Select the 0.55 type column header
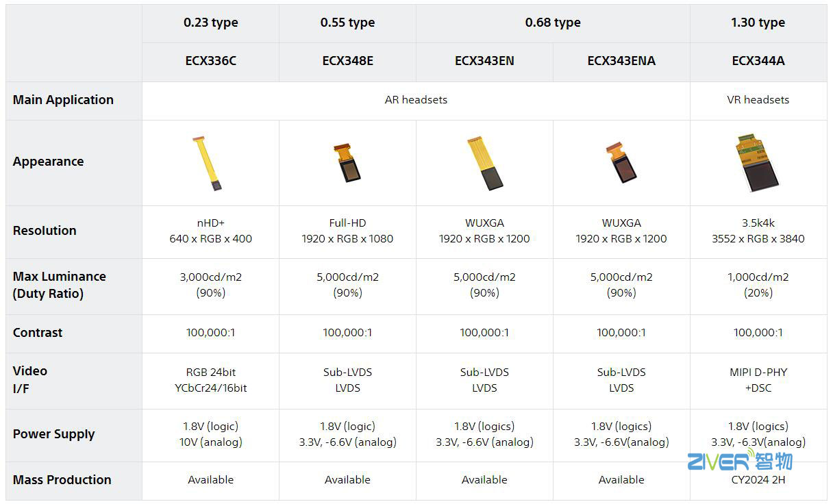The image size is (833, 504). pyautogui.click(x=347, y=23)
